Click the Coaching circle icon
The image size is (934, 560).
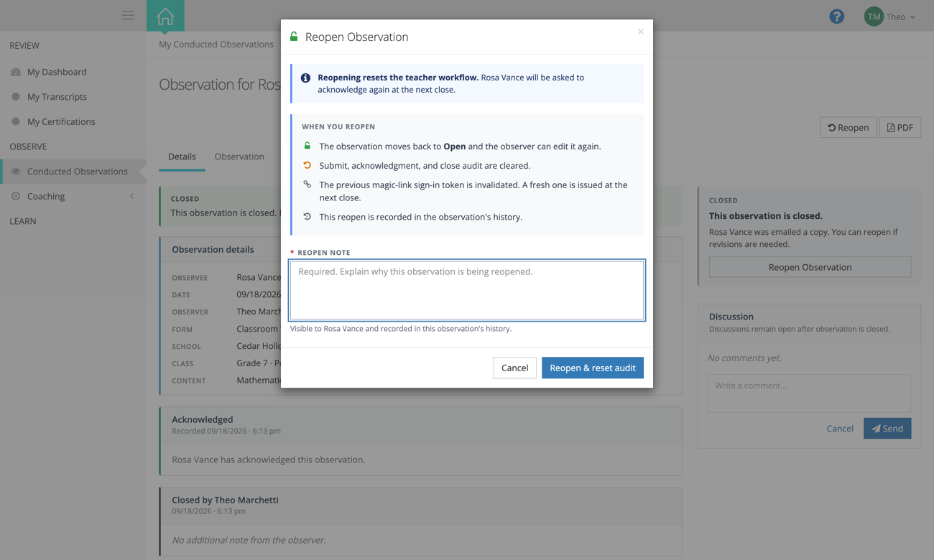[16, 196]
